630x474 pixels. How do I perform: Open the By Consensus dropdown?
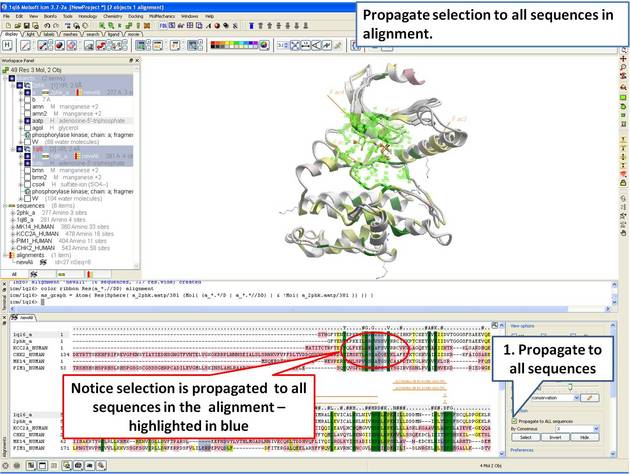(596, 429)
